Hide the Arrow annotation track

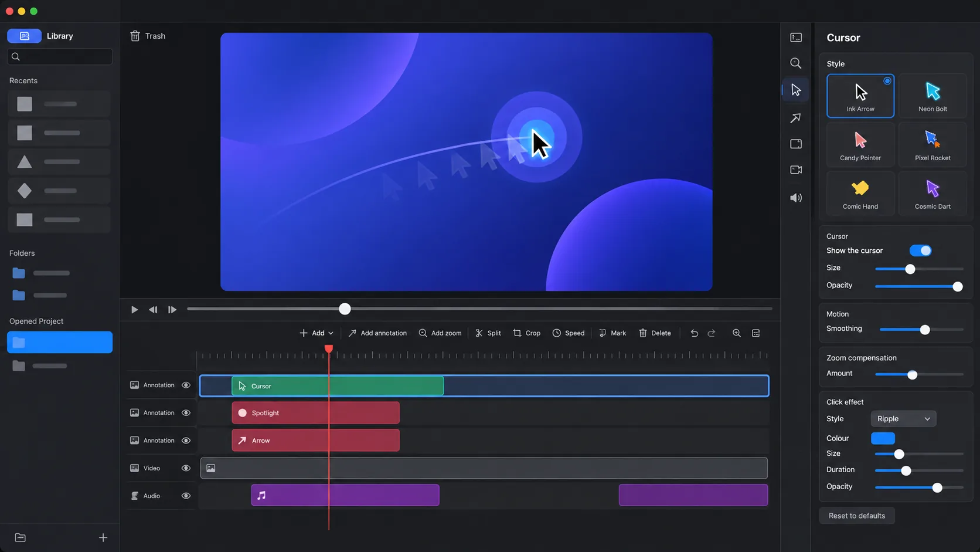186,441
